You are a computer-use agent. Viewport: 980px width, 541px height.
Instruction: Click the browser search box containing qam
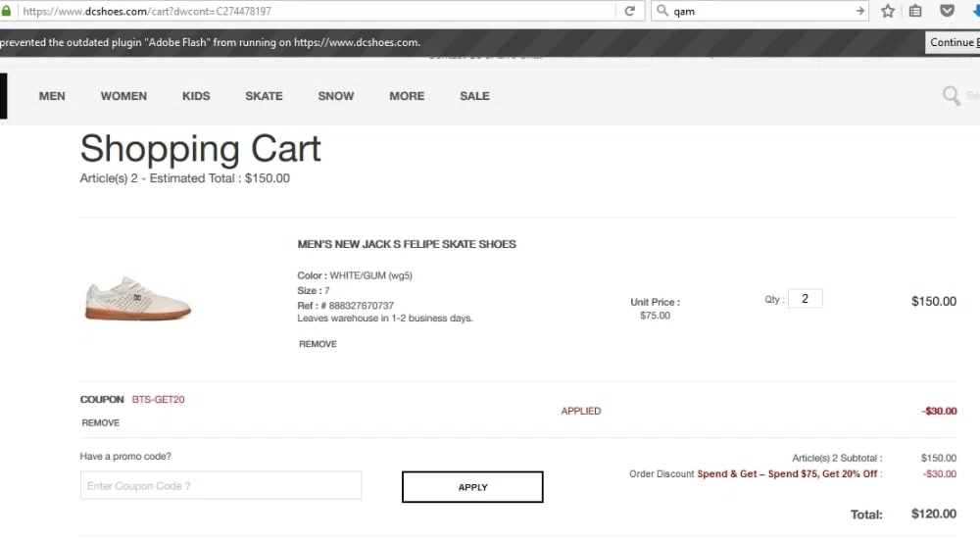pyautogui.click(x=759, y=11)
